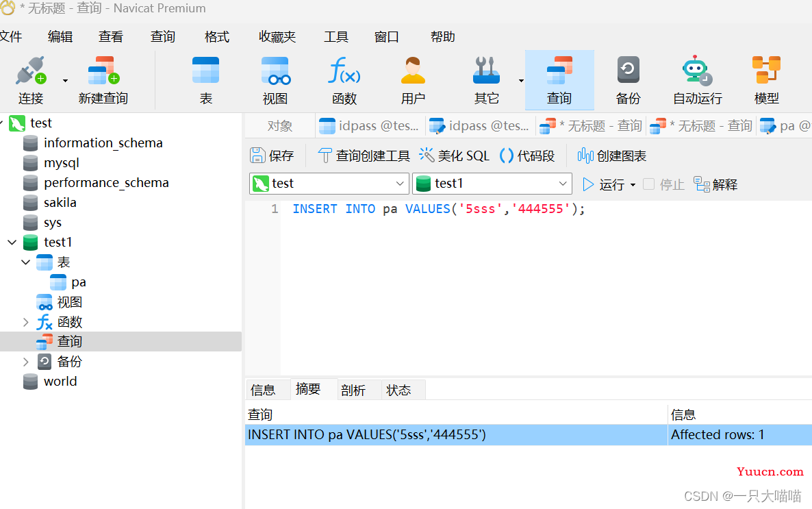Viewport: 812px width, 509px height.
Task: Open the Tools (工具) menu
Action: 336,37
